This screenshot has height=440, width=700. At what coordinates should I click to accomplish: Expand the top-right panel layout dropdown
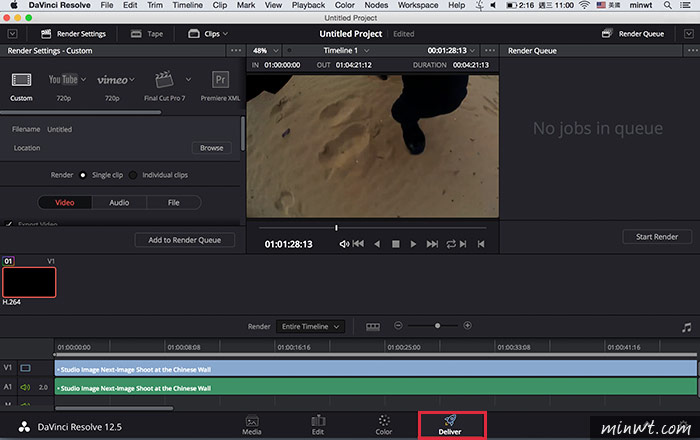[689, 34]
